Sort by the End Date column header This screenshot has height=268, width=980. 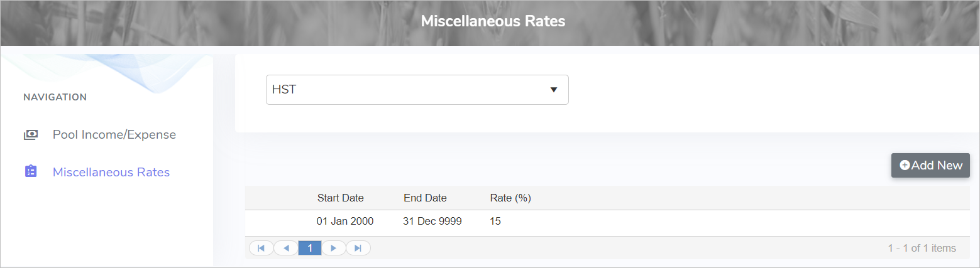pyautogui.click(x=425, y=198)
